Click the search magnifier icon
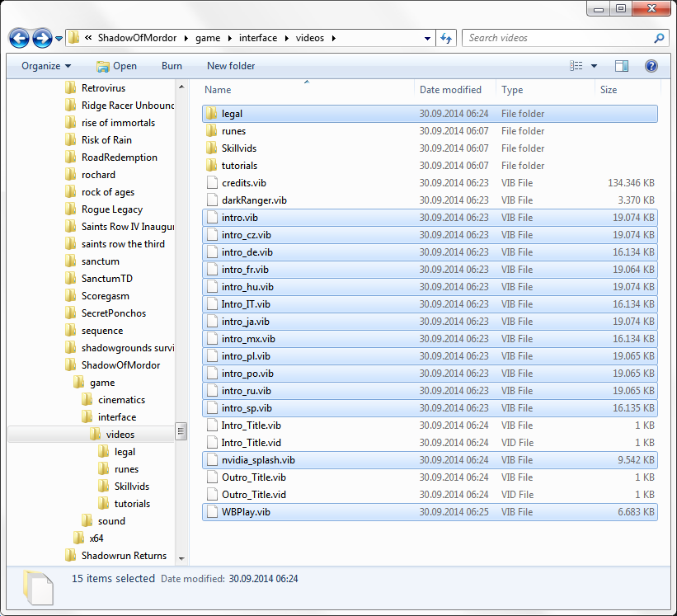This screenshot has height=616, width=677. point(659,39)
